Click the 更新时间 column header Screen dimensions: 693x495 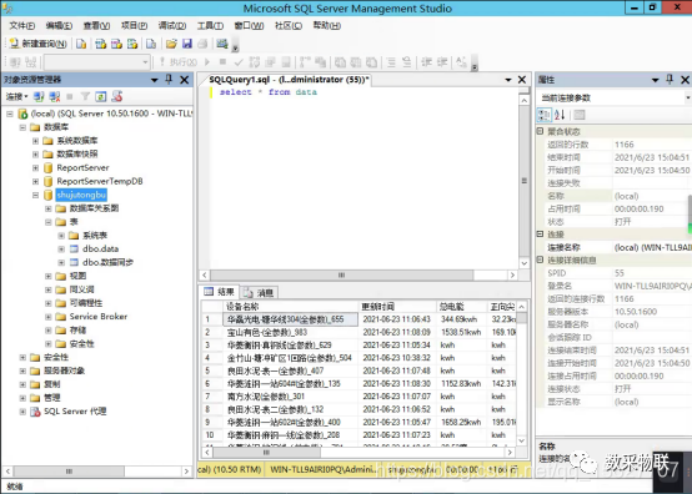pos(396,307)
